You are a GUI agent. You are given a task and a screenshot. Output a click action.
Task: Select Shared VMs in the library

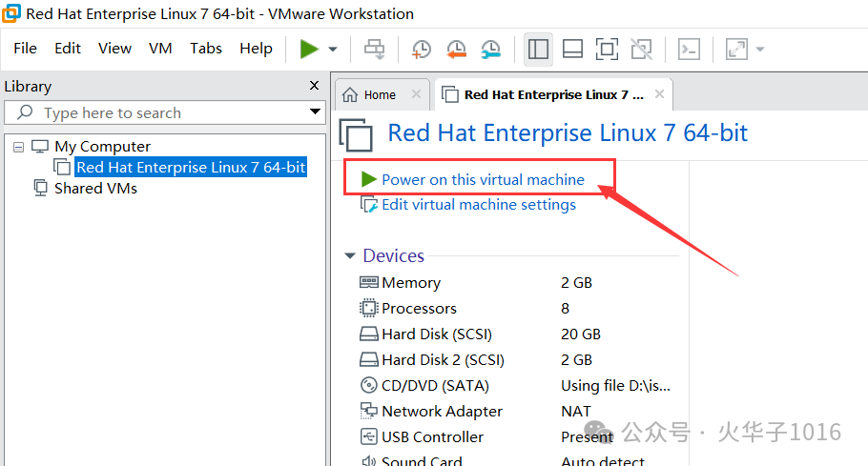point(95,189)
